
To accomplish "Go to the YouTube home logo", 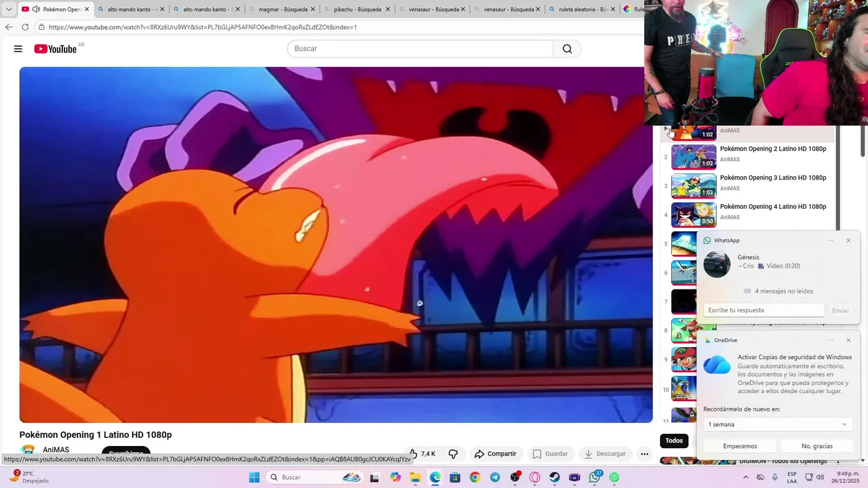I will point(56,49).
